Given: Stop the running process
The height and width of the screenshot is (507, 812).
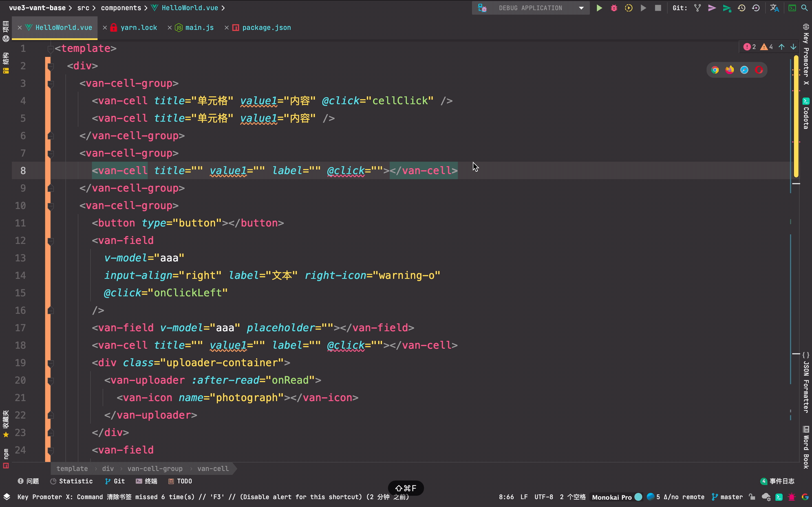Looking at the screenshot, I should pyautogui.click(x=658, y=8).
